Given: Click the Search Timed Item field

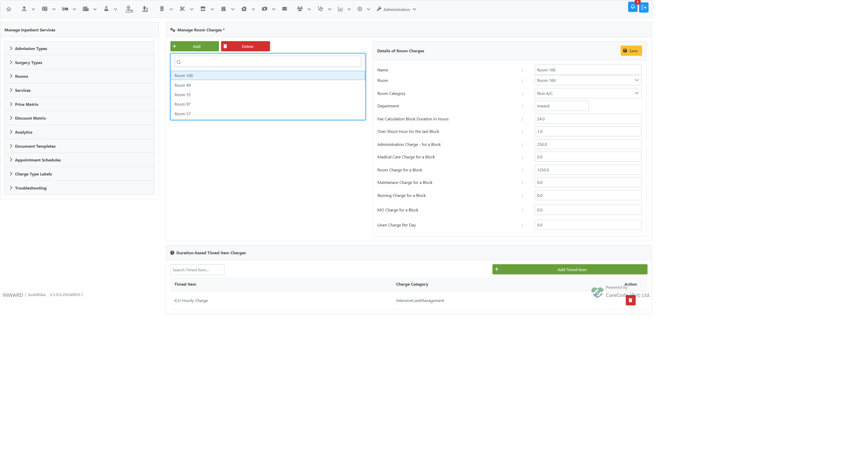Looking at the screenshot, I should [x=197, y=270].
